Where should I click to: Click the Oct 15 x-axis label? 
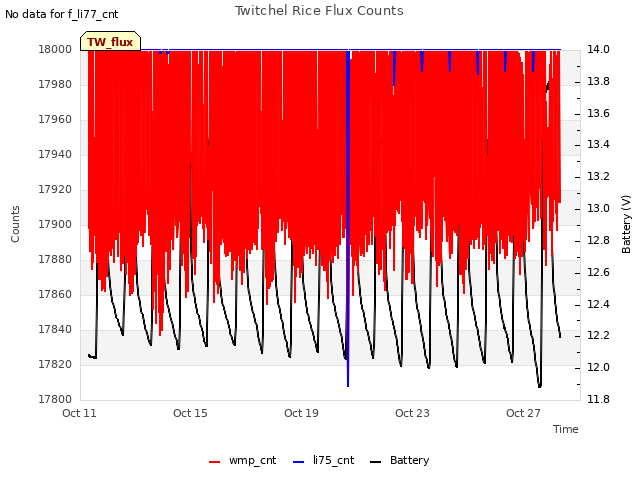point(190,413)
